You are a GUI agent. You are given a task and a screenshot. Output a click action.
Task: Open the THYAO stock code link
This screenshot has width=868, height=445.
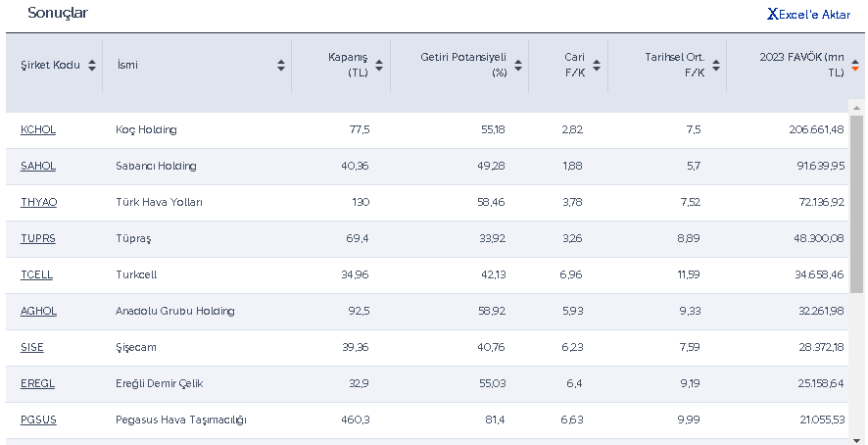point(39,202)
